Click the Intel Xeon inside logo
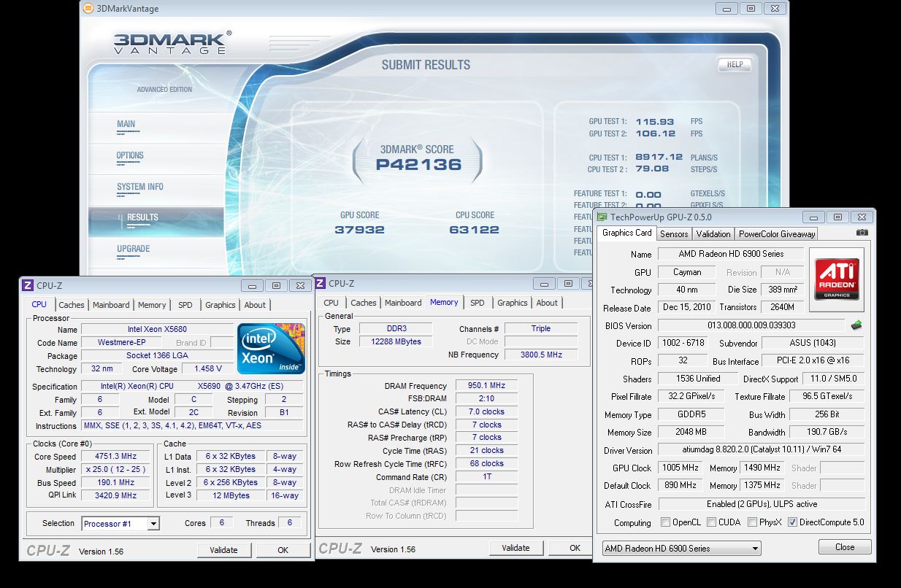The height and width of the screenshot is (588, 901). [271, 348]
